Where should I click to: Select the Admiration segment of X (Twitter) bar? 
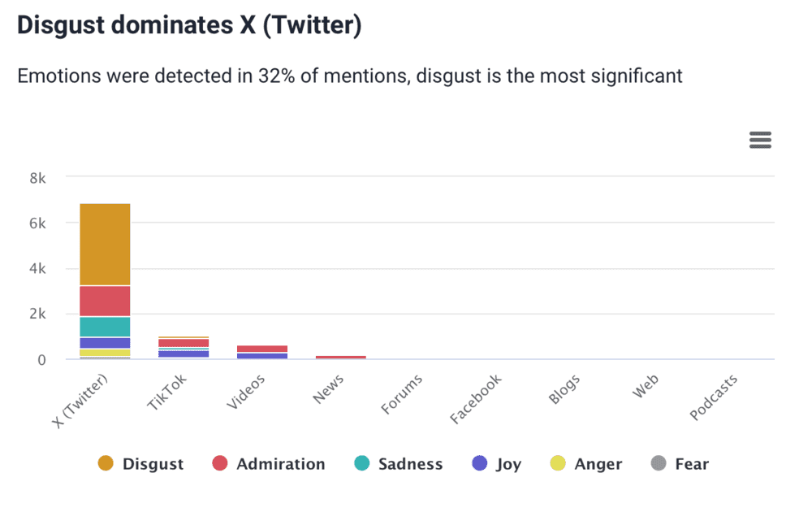(105, 301)
